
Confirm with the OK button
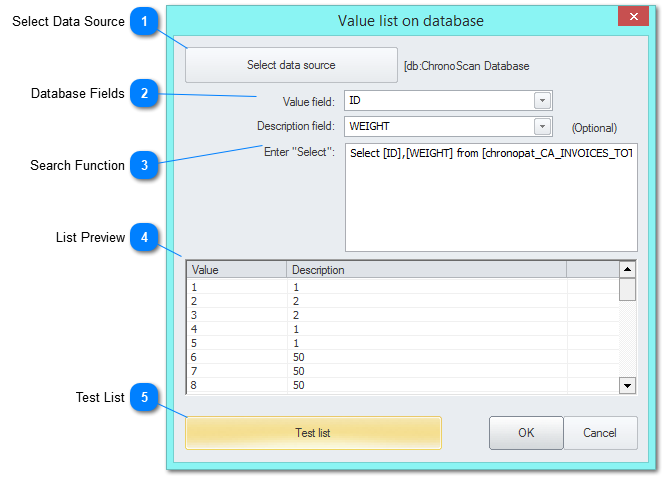(x=526, y=433)
